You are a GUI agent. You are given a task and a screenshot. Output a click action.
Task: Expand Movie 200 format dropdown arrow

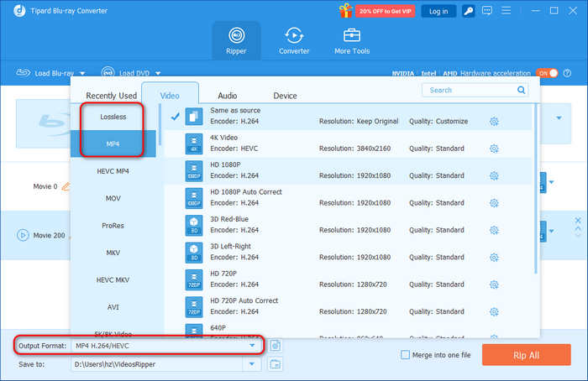click(x=551, y=231)
